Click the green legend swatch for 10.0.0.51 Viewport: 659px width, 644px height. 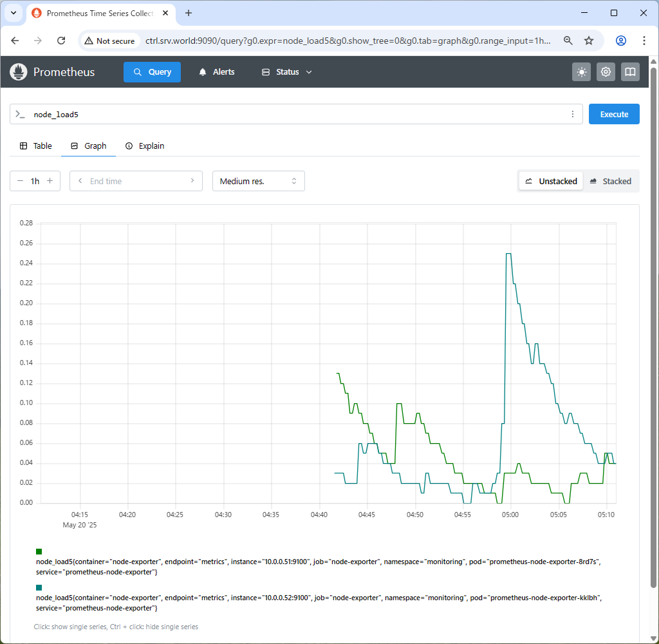(x=39, y=551)
